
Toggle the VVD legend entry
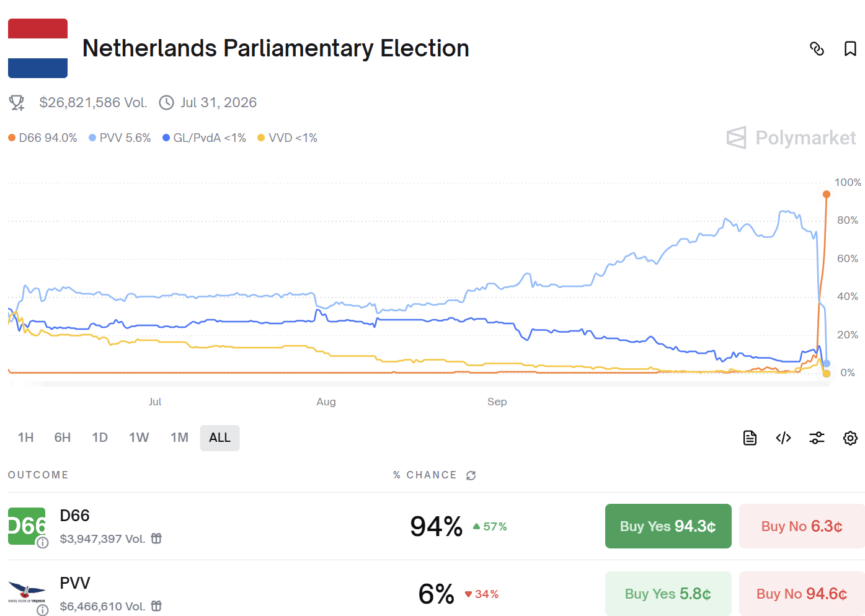(x=286, y=138)
